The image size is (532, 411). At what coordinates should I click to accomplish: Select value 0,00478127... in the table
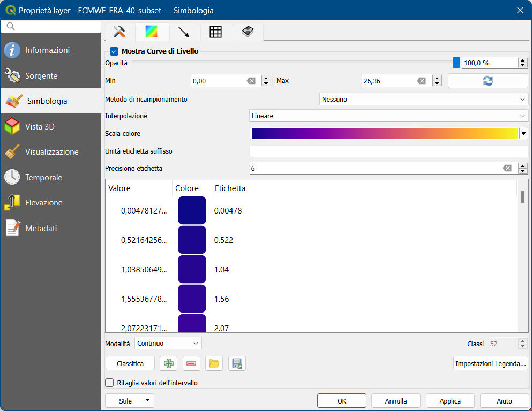144,211
